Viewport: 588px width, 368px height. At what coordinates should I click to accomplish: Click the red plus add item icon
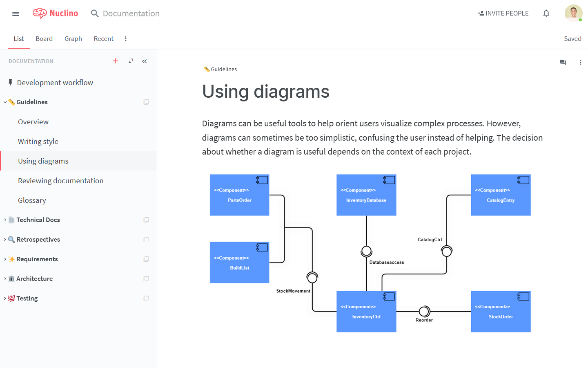(115, 61)
